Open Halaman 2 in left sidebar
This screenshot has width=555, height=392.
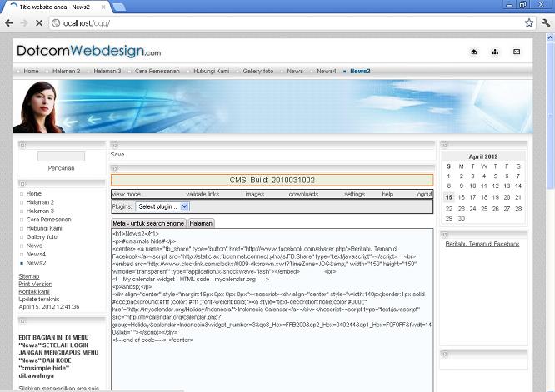[x=40, y=202]
